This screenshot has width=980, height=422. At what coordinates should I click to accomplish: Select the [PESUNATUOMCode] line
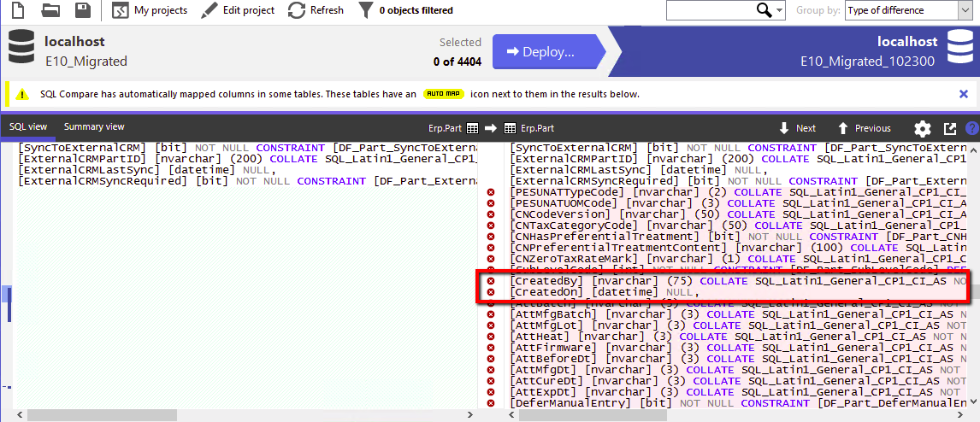739,202
